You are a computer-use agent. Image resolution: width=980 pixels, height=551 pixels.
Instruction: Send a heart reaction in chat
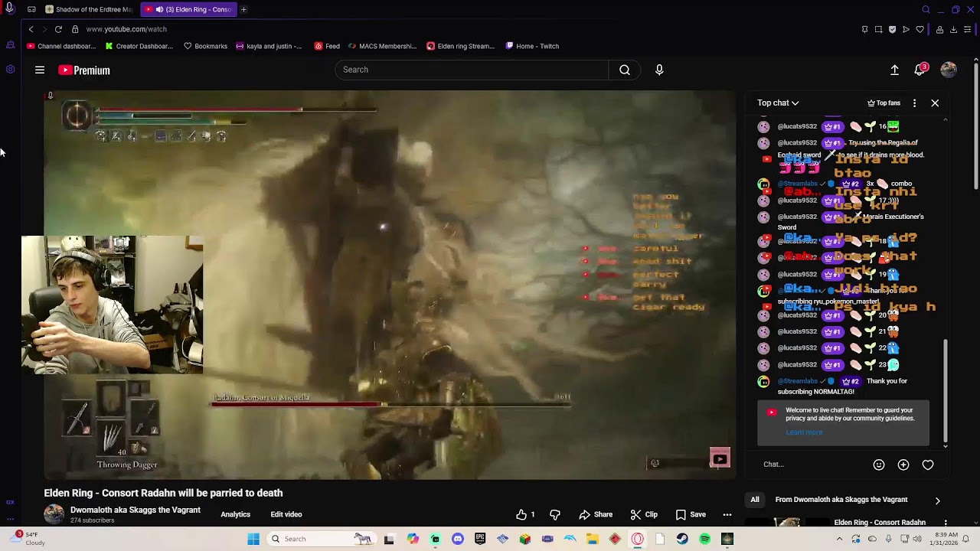(928, 465)
